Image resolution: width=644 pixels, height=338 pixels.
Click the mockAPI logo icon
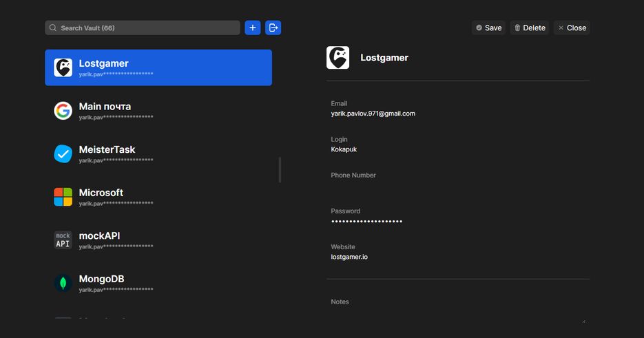[x=63, y=240]
